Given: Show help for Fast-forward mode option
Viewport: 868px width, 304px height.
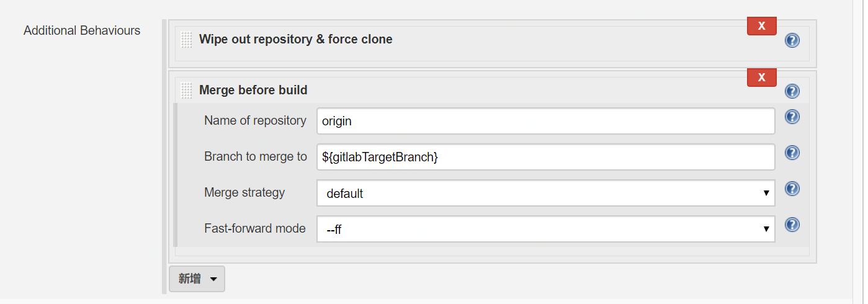Looking at the screenshot, I should coord(792,225).
